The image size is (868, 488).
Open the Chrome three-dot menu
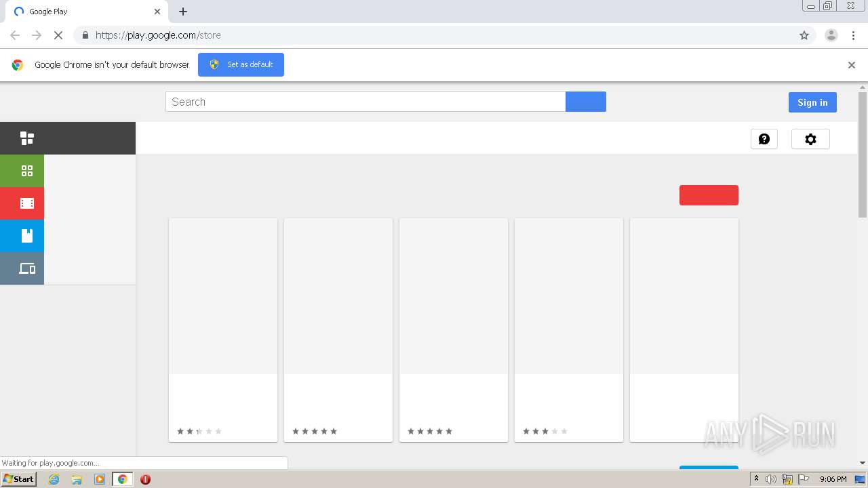[853, 35]
